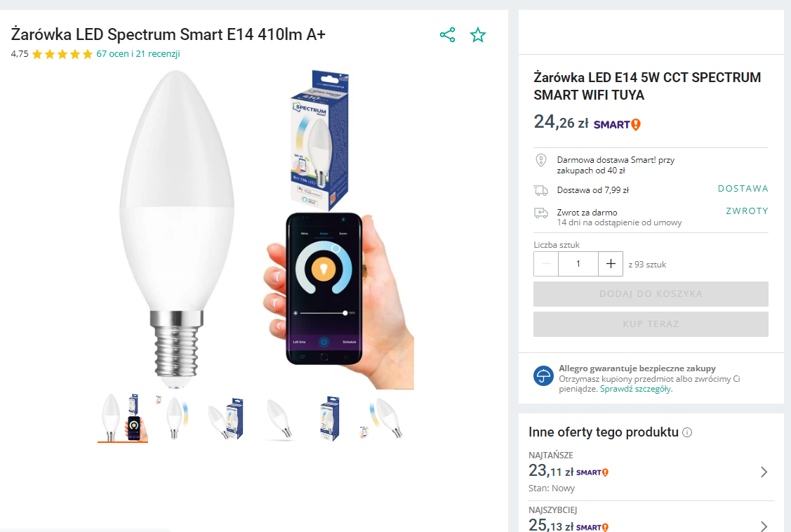Click the delivery truck icon
791x532 pixels.
[x=540, y=190]
